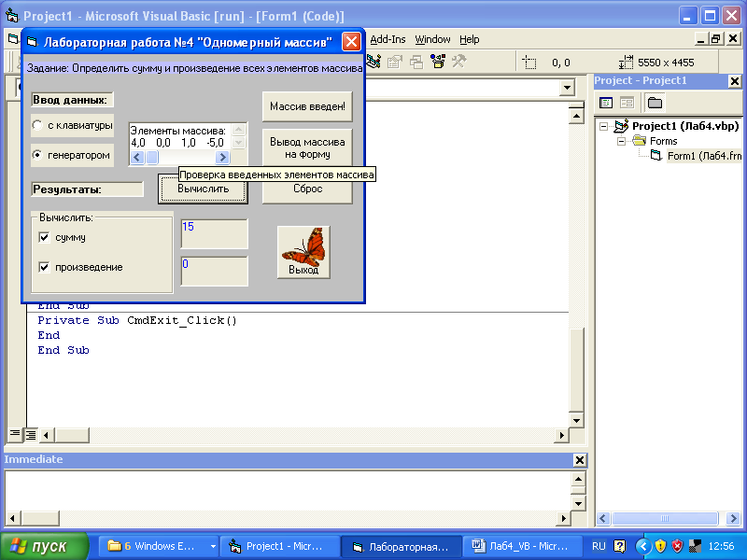Click code window vertical scroll down arrow
747x560 pixels.
point(576,421)
